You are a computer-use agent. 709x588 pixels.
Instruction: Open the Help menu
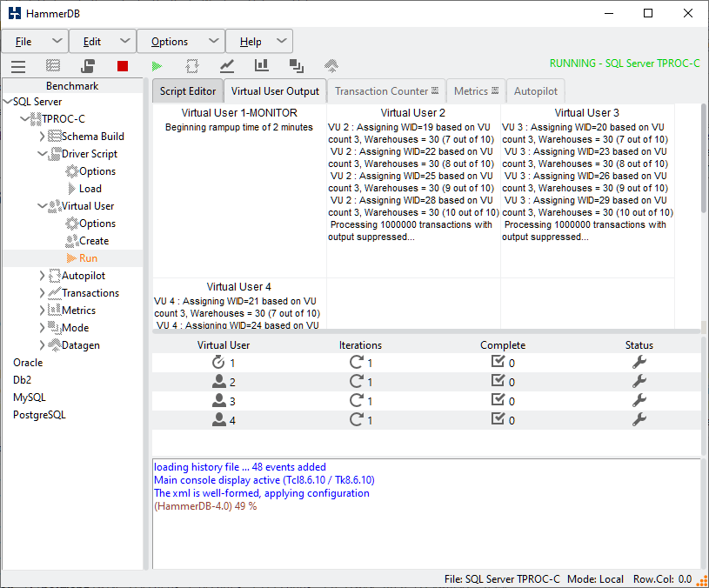(259, 42)
